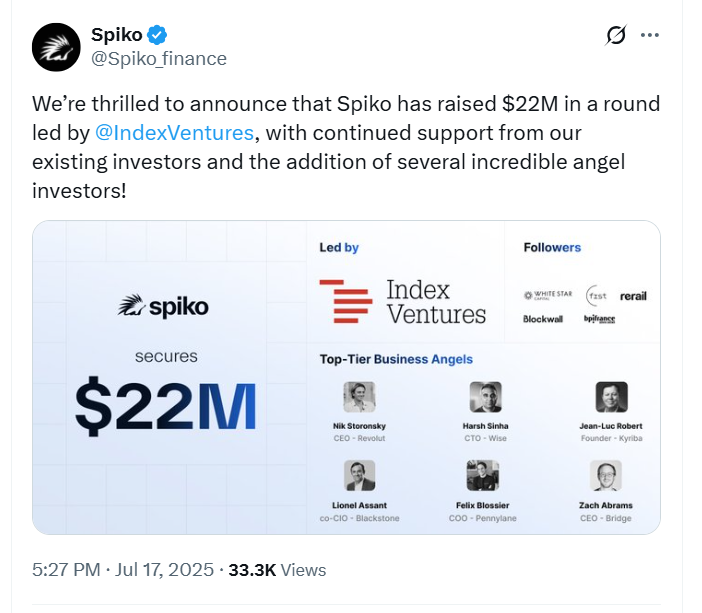Click Jean-Luc Robert's portrait photo
The image size is (702, 613).
611,398
